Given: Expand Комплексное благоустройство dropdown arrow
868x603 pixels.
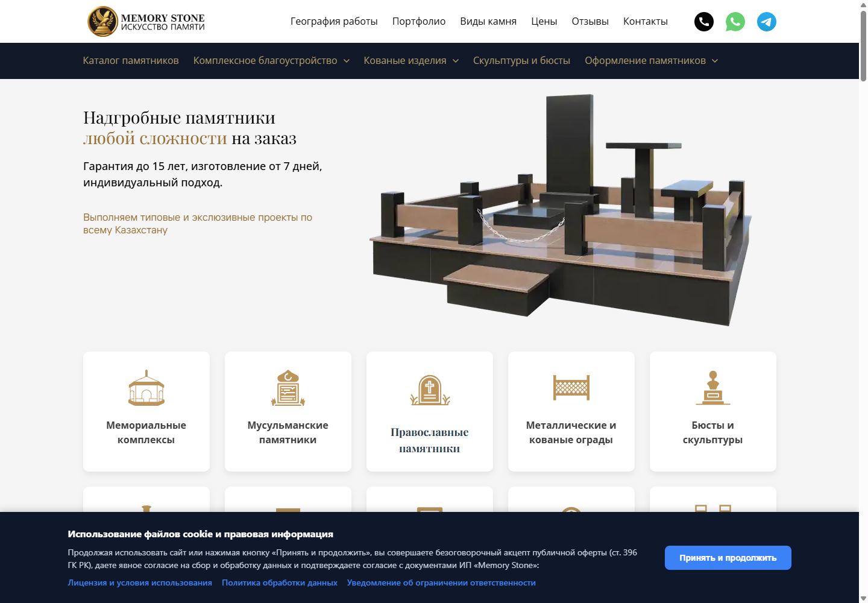Looking at the screenshot, I should point(347,61).
